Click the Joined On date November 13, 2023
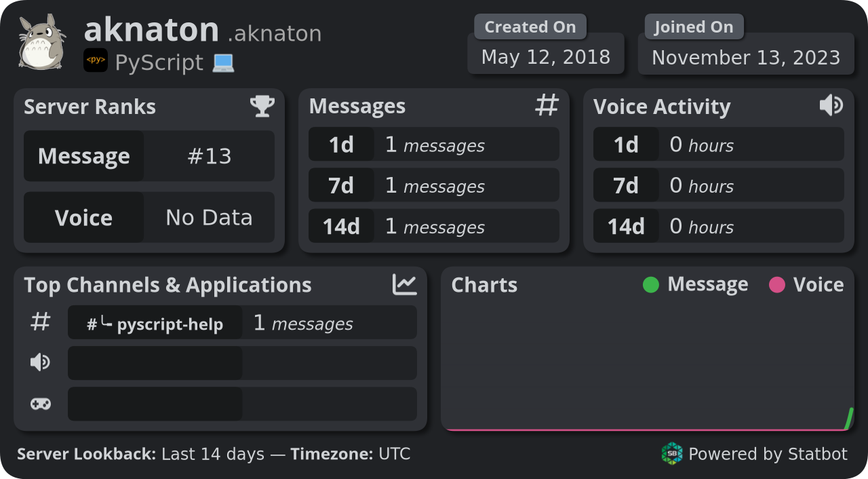Screen dimensions: 868x479 pos(746,57)
